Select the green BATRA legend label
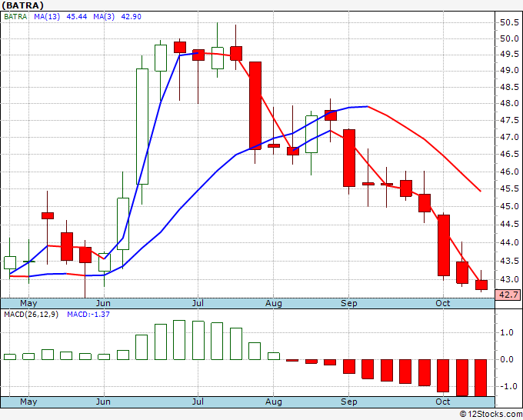 point(15,17)
